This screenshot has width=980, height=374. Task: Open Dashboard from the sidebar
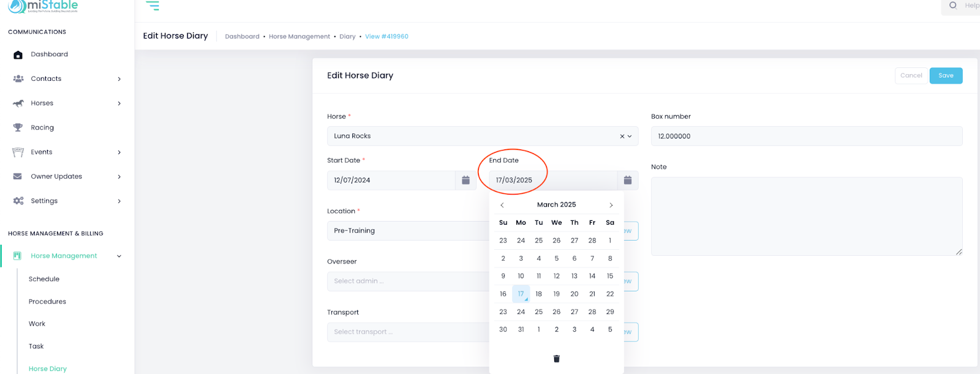coord(49,54)
